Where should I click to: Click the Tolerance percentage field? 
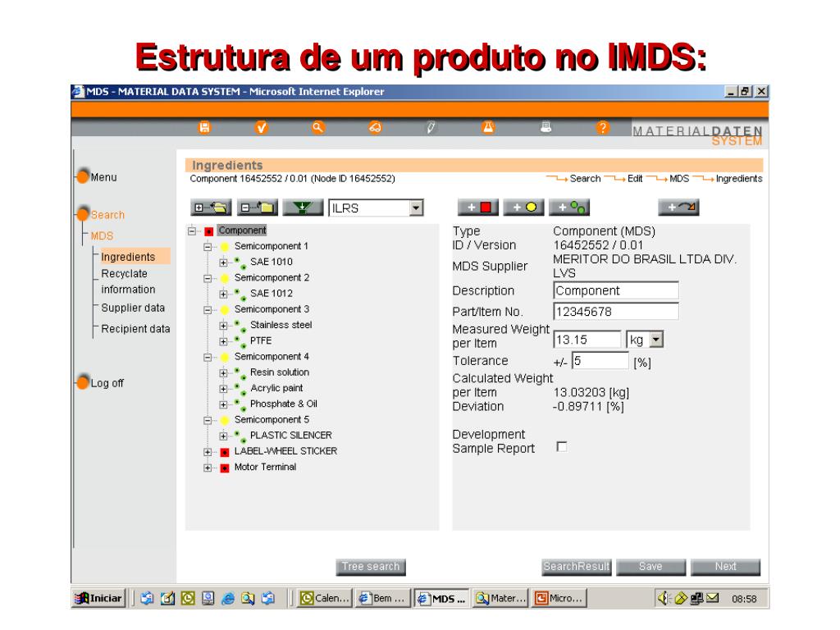pyautogui.click(x=600, y=361)
